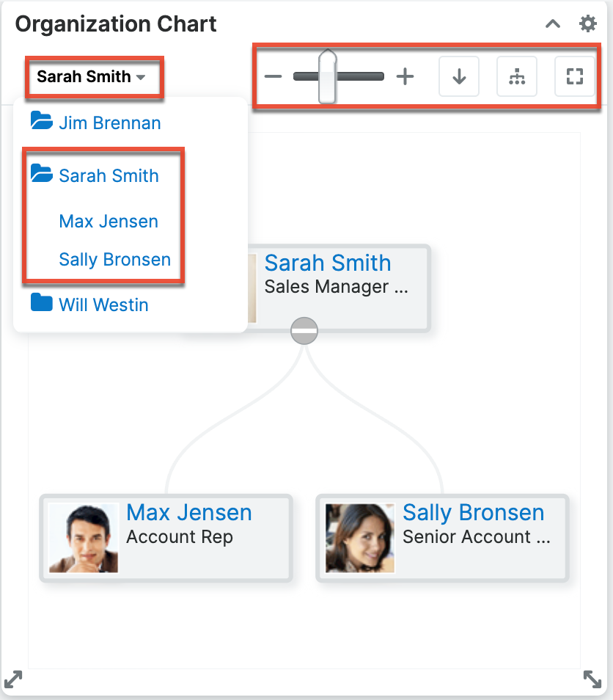
Task: Click the zoom out minus icon
Action: pyautogui.click(x=273, y=76)
